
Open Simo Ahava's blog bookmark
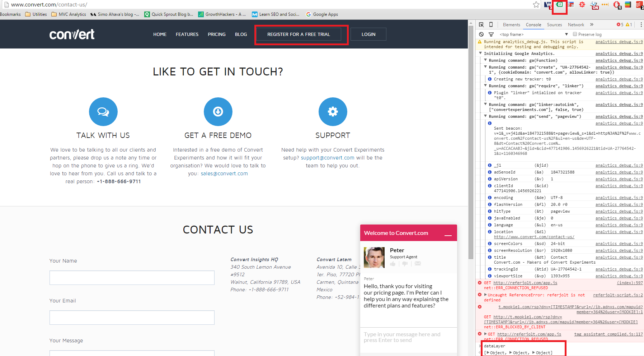point(115,14)
